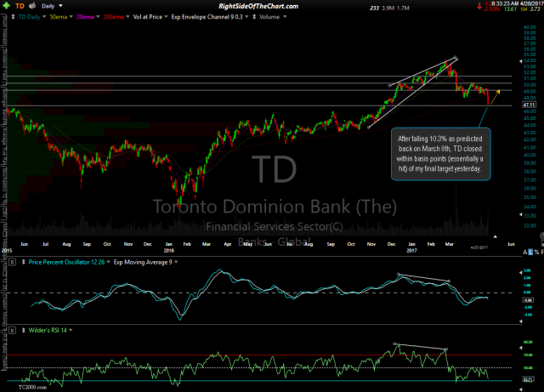544x392 pixels.
Task: Open the 20ema indicator dropdown
Action: tap(88, 17)
